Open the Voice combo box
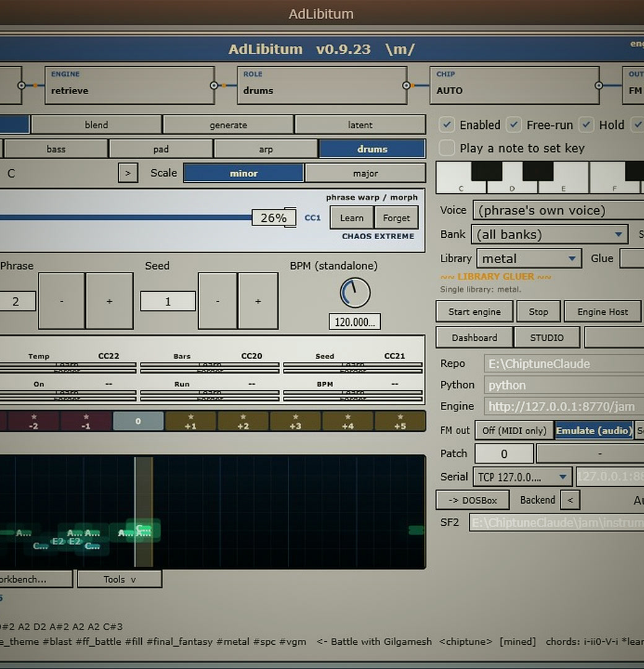Viewport: 644px width, 669px height. point(559,211)
